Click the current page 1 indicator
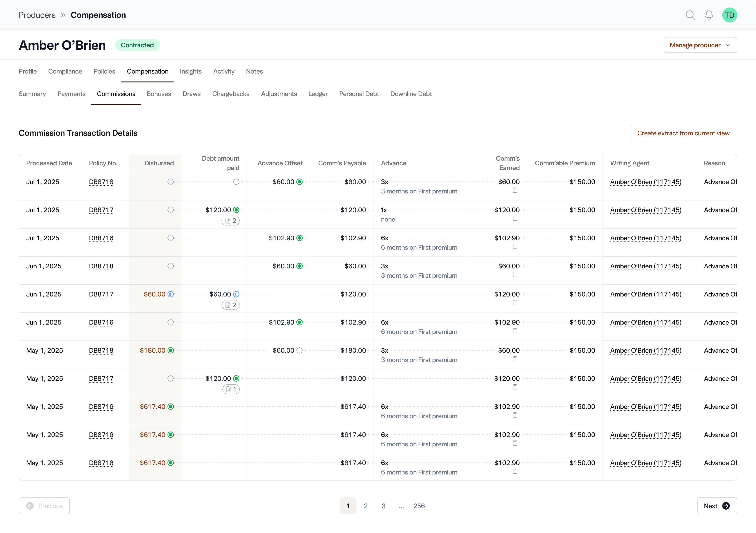 [x=348, y=506]
